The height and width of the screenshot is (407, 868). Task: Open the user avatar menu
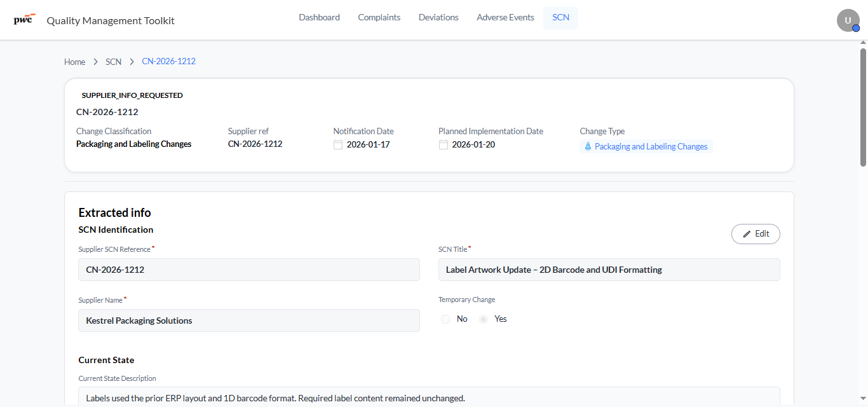pyautogui.click(x=848, y=20)
